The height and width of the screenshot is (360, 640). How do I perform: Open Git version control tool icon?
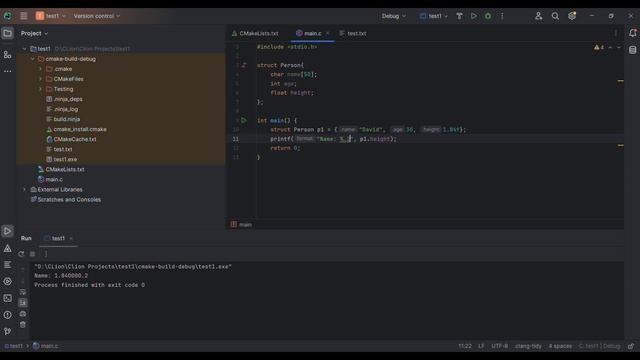pyautogui.click(x=7, y=331)
